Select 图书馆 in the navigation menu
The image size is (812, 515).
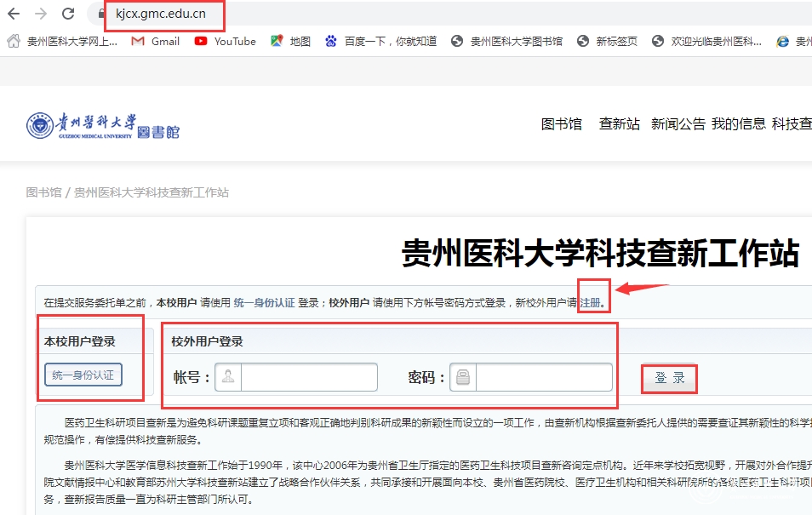(562, 124)
